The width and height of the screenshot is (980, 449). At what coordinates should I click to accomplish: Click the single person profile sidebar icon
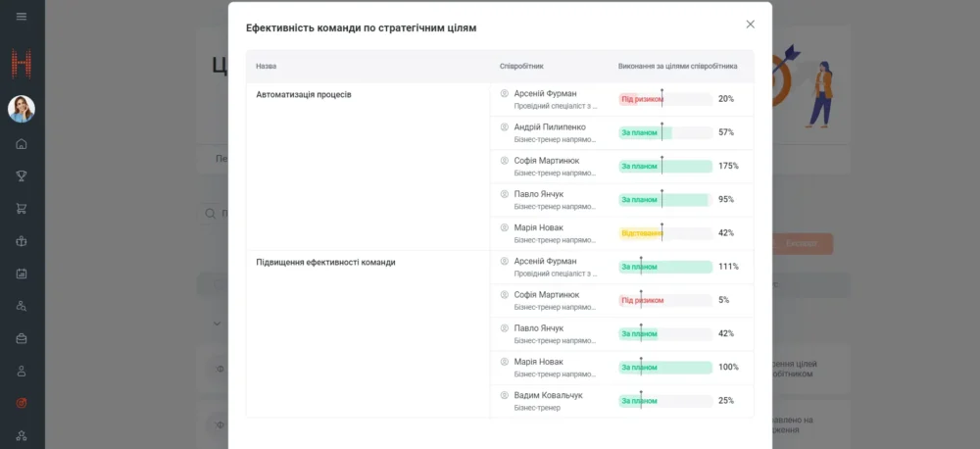pos(22,371)
